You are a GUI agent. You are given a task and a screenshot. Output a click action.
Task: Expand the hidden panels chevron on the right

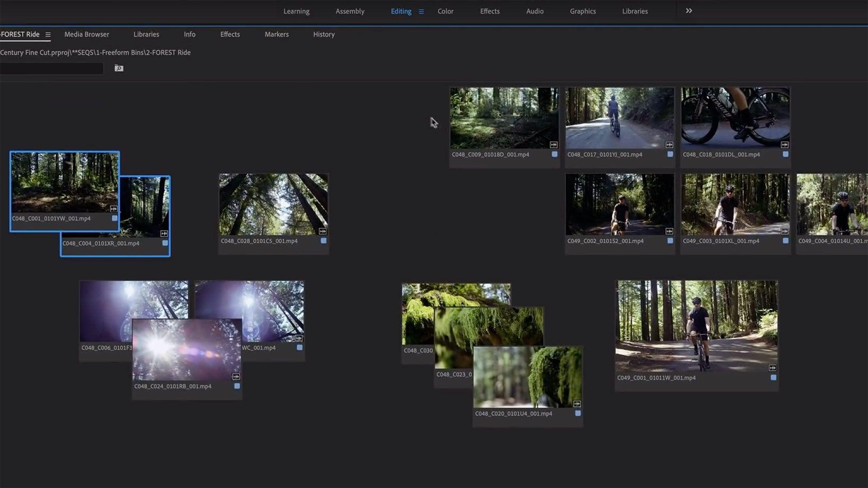tap(688, 10)
